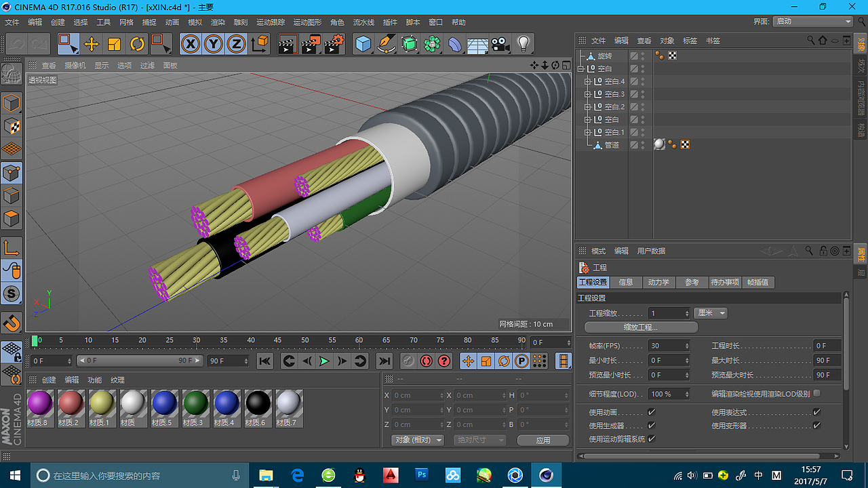Click the Undo arrow icon

click(x=17, y=45)
